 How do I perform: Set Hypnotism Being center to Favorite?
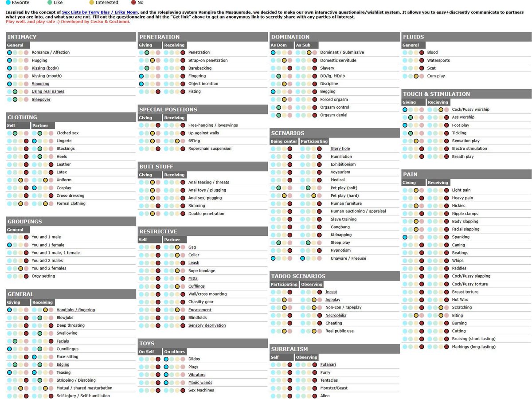(x=273, y=250)
